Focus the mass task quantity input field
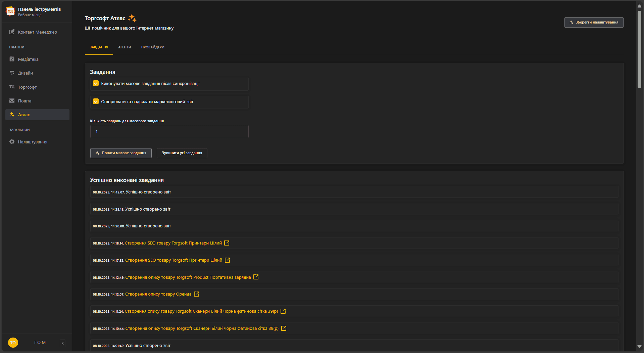The height and width of the screenshot is (353, 644). tap(169, 132)
